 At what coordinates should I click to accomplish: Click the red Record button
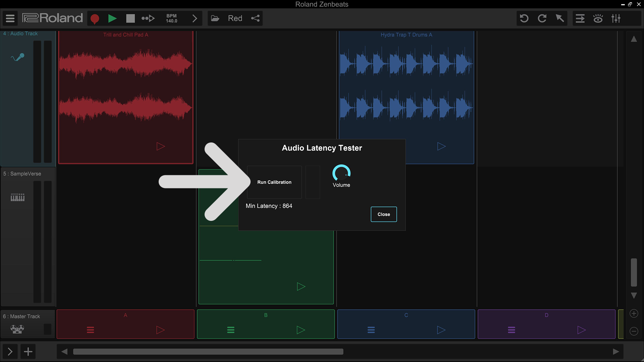pyautogui.click(x=95, y=19)
